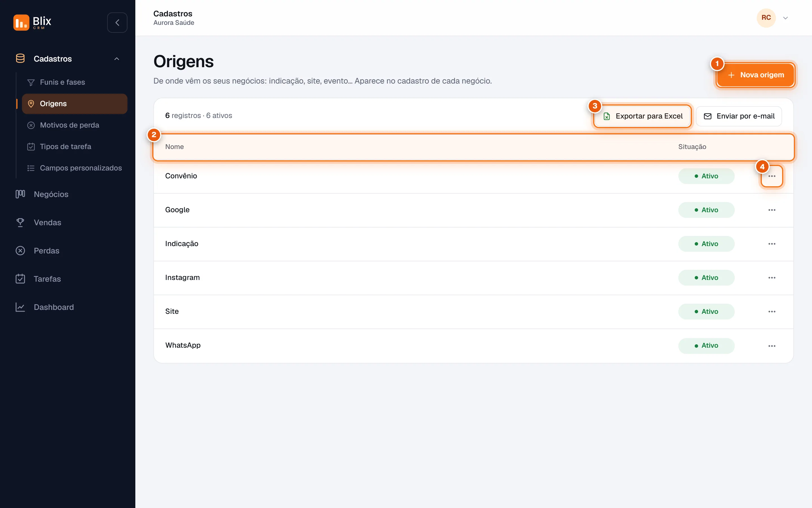The width and height of the screenshot is (812, 508).
Task: Collapse the Cadastros section chevron
Action: (x=117, y=59)
